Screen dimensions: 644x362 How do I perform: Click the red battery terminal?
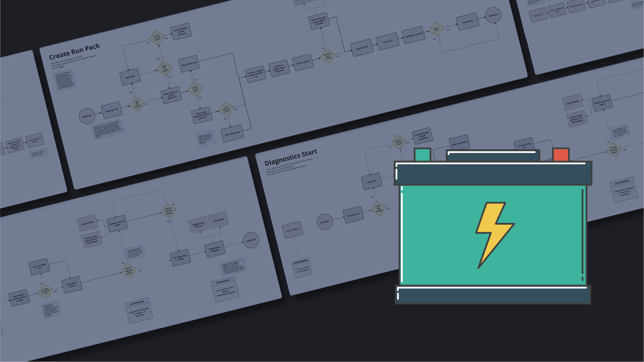click(x=561, y=155)
